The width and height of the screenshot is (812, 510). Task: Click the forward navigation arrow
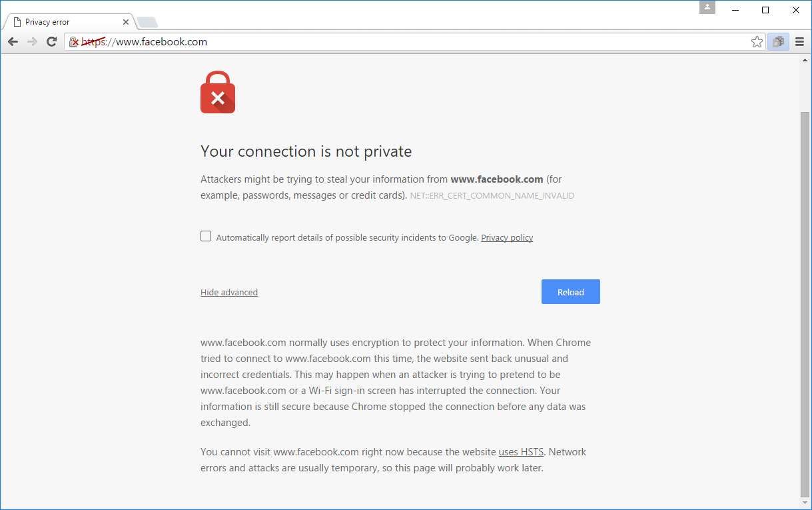pos(32,42)
